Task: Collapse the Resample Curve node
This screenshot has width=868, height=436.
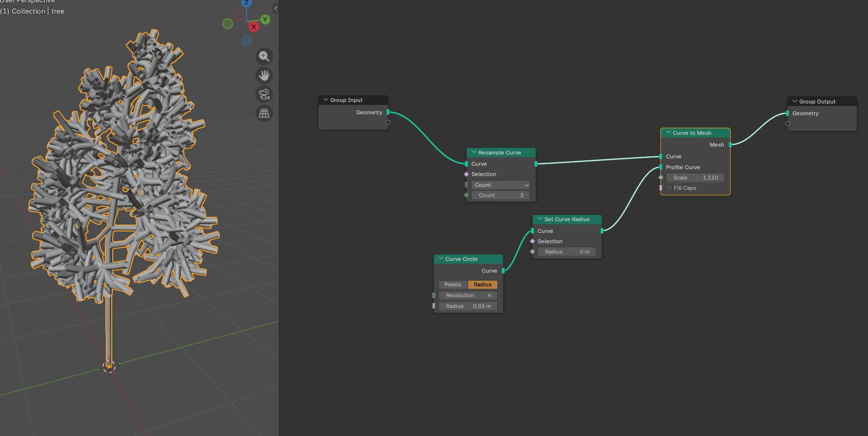Action: [473, 152]
